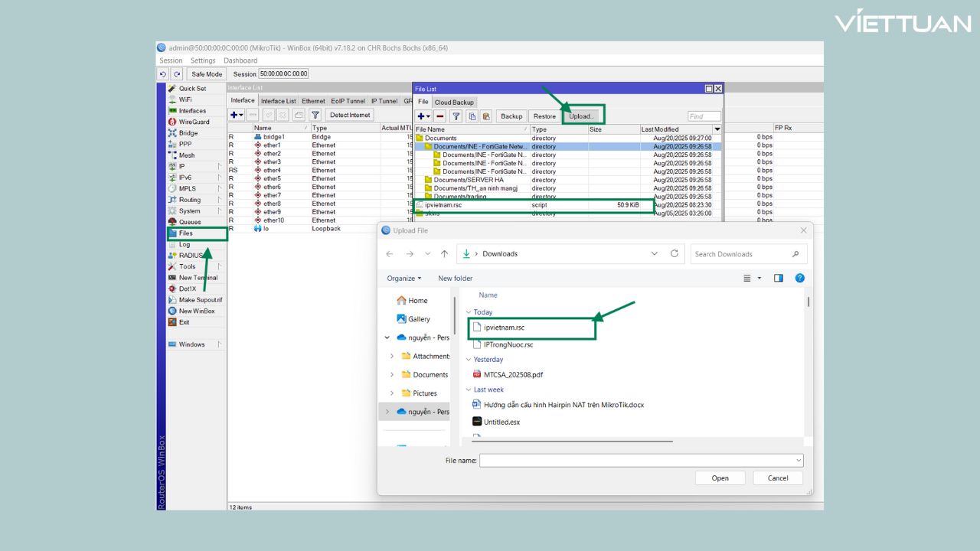
Task: Click the Upload button in File List
Action: point(582,116)
